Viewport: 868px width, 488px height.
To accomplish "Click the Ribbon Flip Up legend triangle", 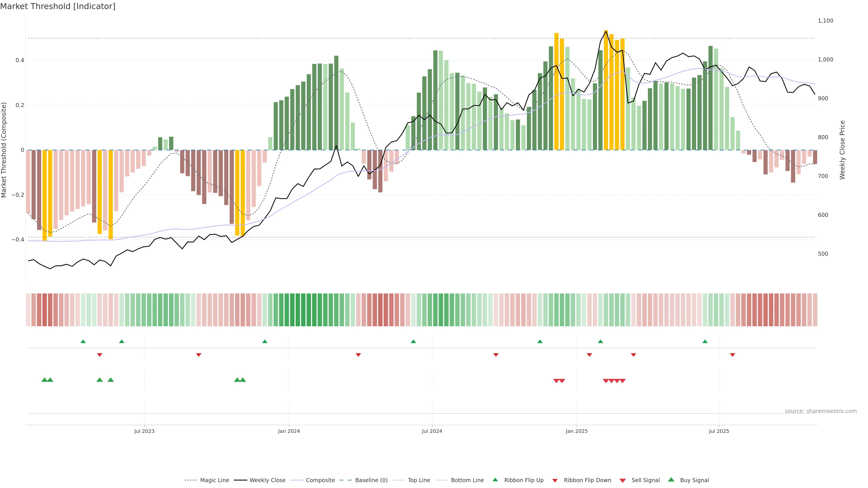I will [x=495, y=480].
